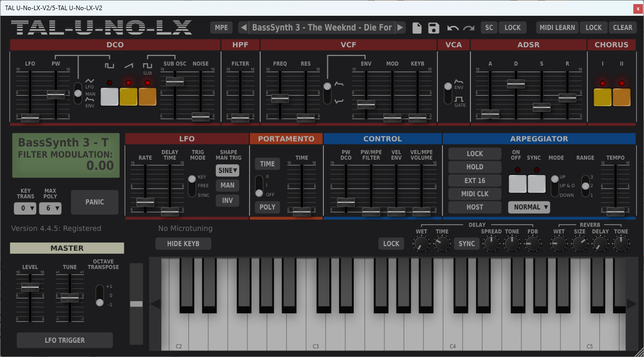The width and height of the screenshot is (644, 357).
Task: Click the No Microtuning label
Action: [x=185, y=228]
